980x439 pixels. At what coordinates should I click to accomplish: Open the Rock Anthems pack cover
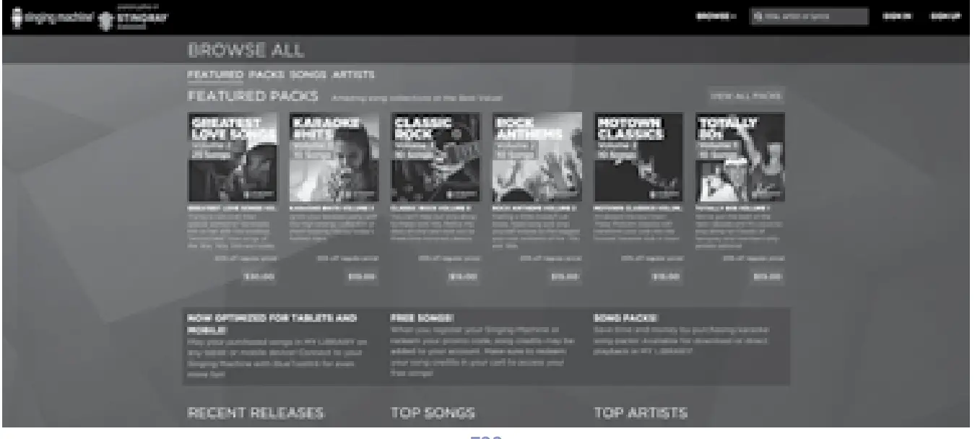coord(537,157)
